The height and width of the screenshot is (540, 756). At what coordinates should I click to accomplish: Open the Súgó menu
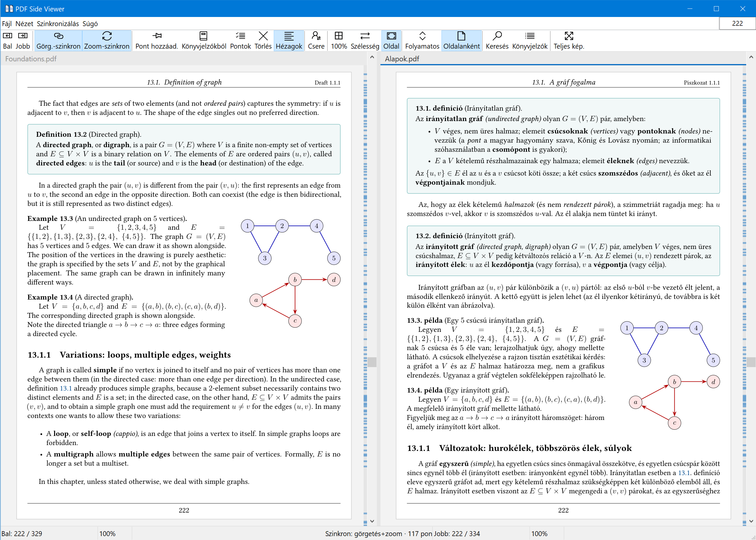point(90,23)
